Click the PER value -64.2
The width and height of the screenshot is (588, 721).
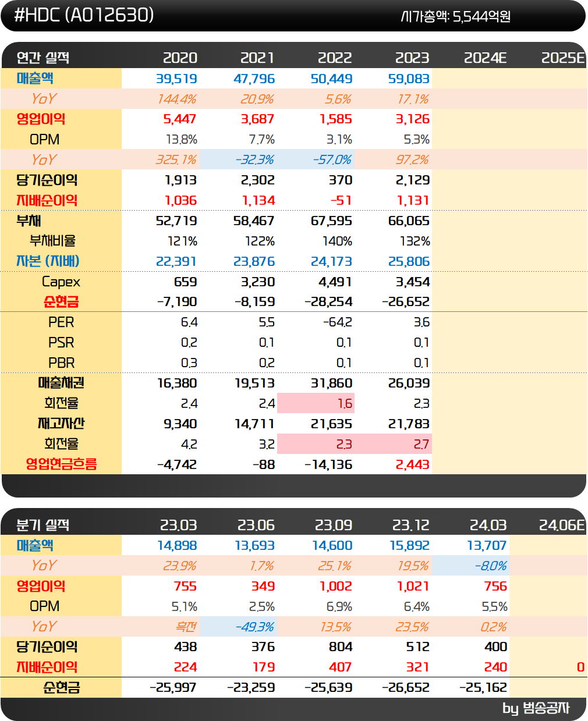point(338,322)
